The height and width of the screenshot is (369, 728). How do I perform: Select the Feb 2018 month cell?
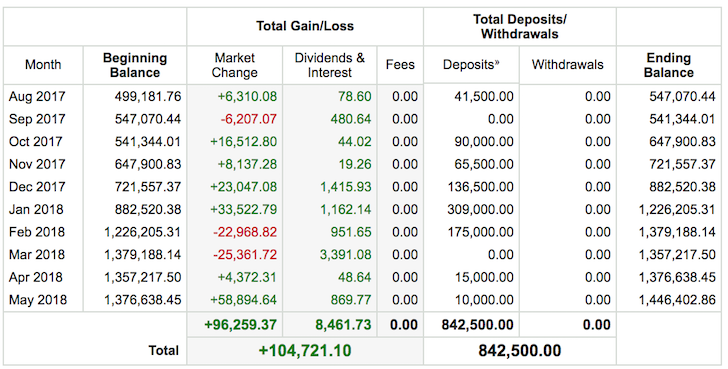37,232
